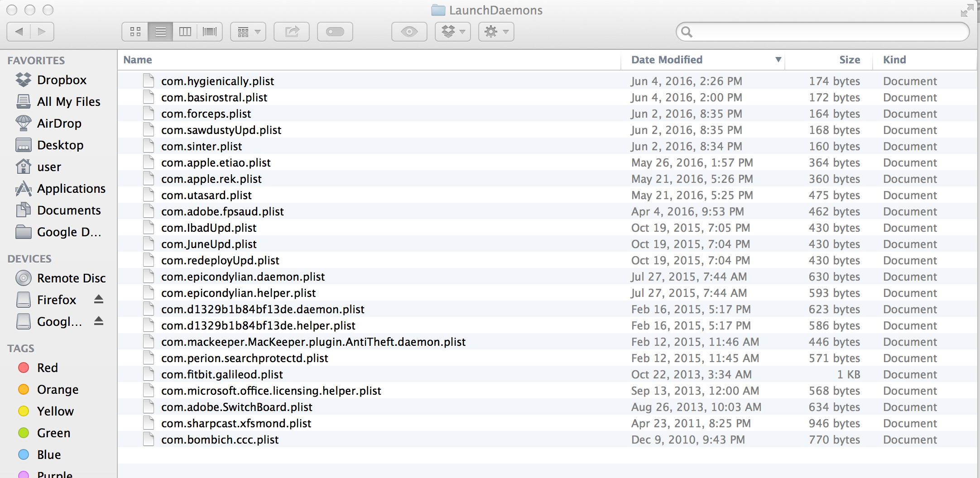Screen dimensions: 980x478
Task: Open the Dropbox toolbar menu
Action: pyautogui.click(x=453, y=32)
